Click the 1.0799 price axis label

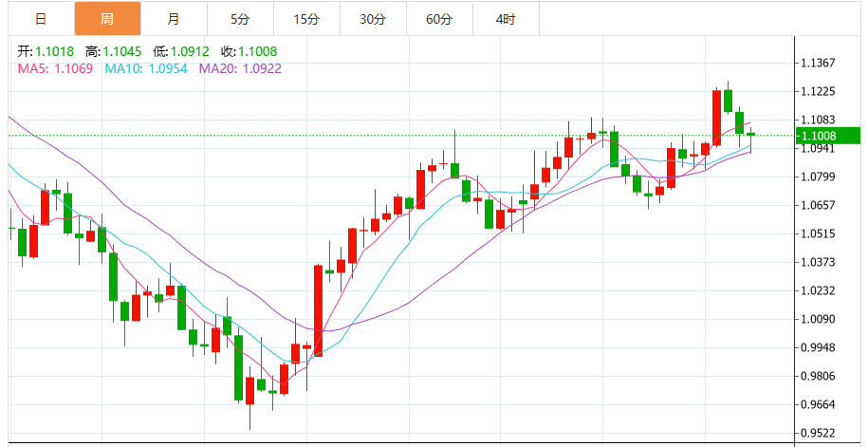819,177
